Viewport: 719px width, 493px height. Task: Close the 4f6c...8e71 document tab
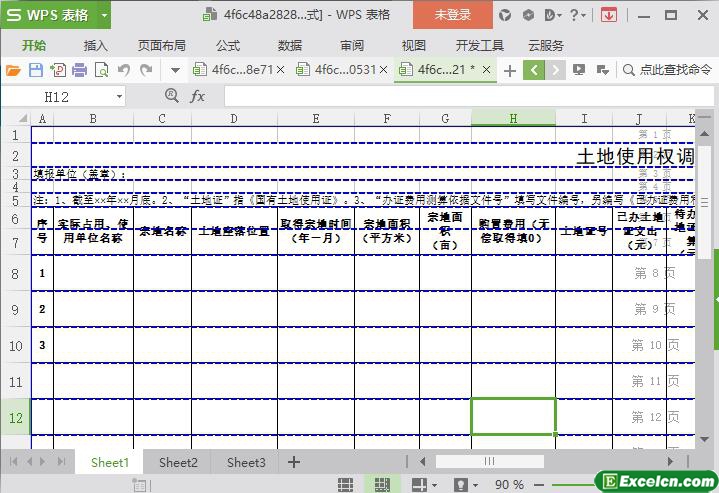(x=280, y=70)
